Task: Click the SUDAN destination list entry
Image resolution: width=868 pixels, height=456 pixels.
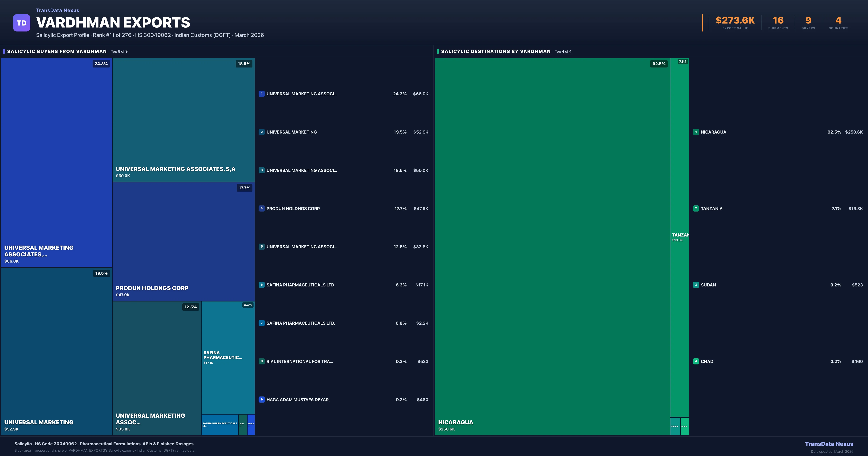Action: point(708,285)
